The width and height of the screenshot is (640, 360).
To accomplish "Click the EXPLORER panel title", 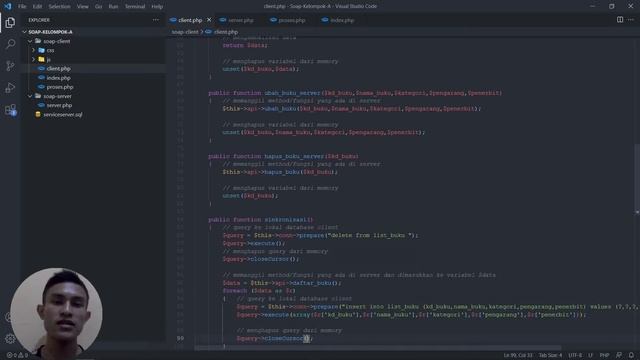I will click(39, 20).
